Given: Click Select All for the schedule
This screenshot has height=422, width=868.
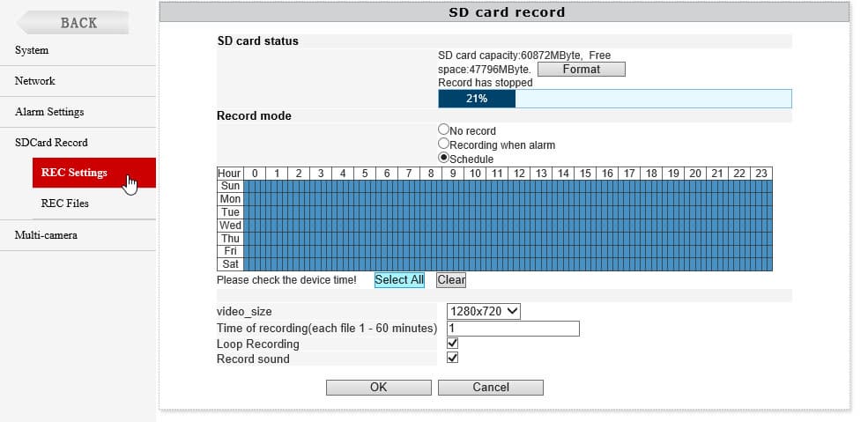Looking at the screenshot, I should 399,280.
